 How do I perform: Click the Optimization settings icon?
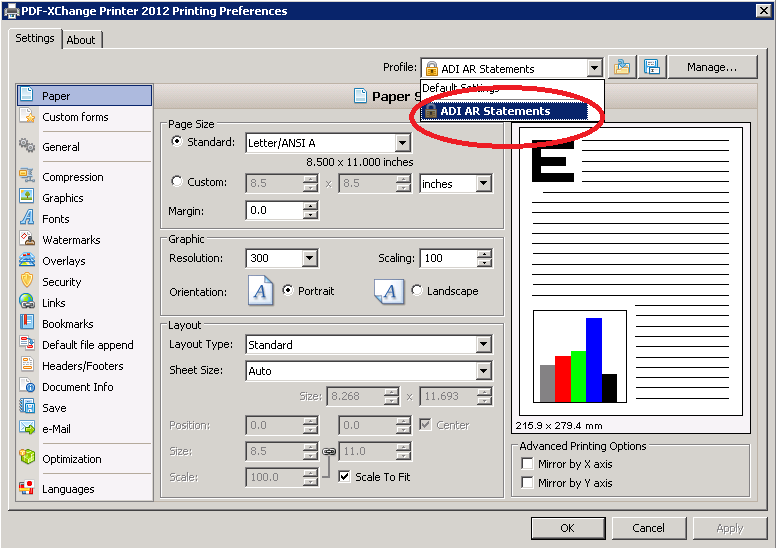pos(27,459)
